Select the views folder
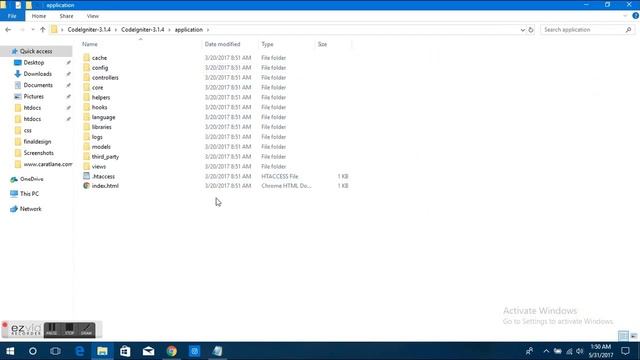Viewport: 640px width, 360px height. click(98, 167)
